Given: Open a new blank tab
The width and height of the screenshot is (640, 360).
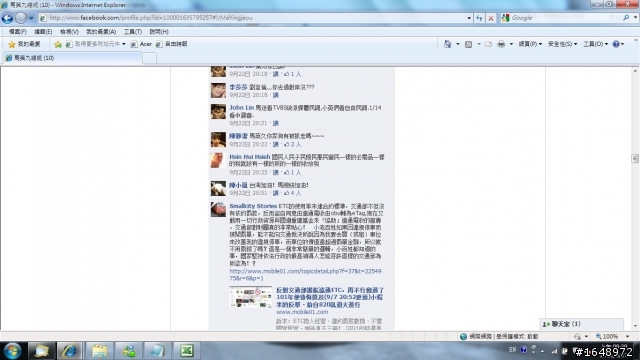Looking at the screenshot, I should point(149,58).
